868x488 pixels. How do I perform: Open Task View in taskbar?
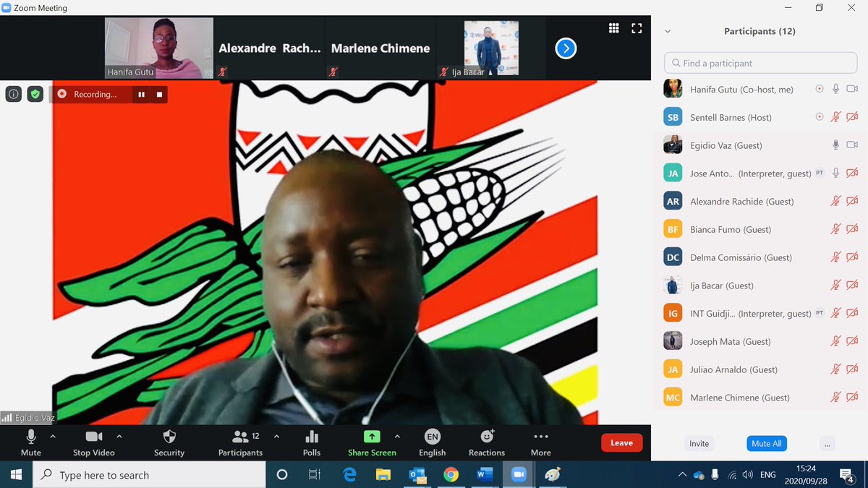315,475
